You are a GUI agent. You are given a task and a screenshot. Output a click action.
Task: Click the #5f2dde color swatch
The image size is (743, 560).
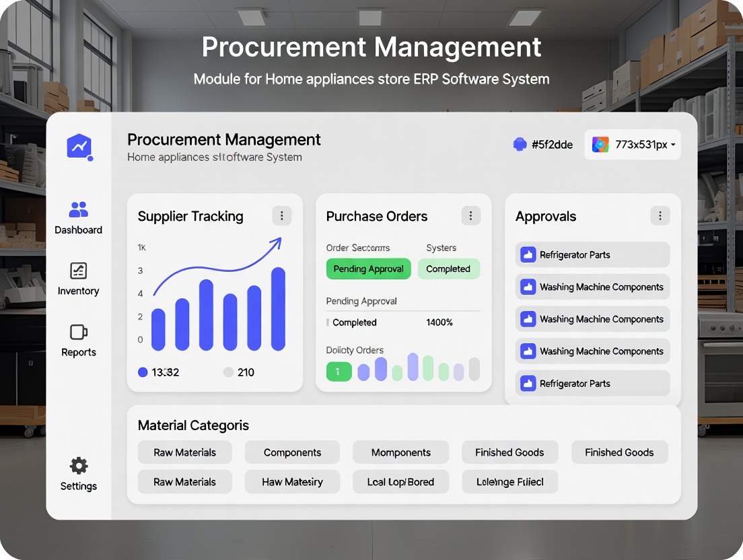520,145
